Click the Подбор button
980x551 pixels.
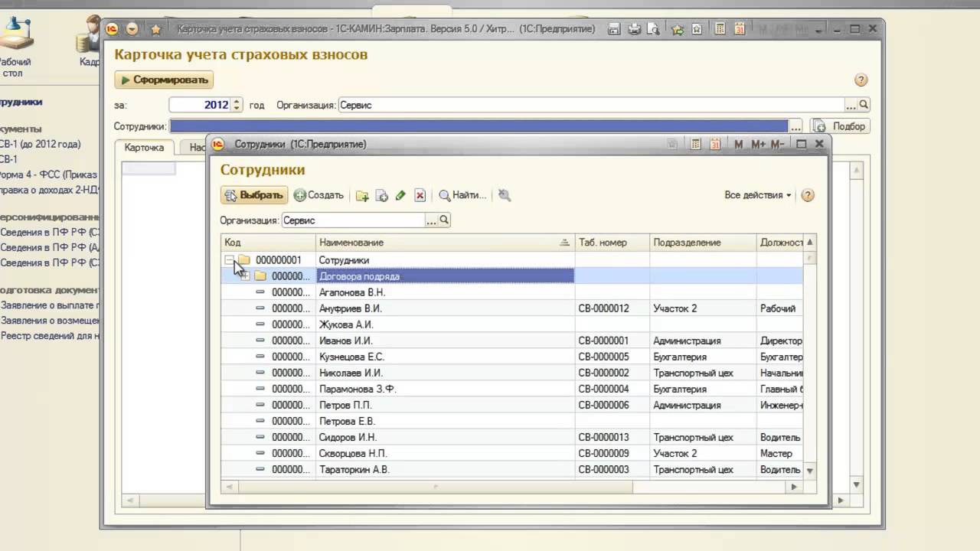point(841,126)
